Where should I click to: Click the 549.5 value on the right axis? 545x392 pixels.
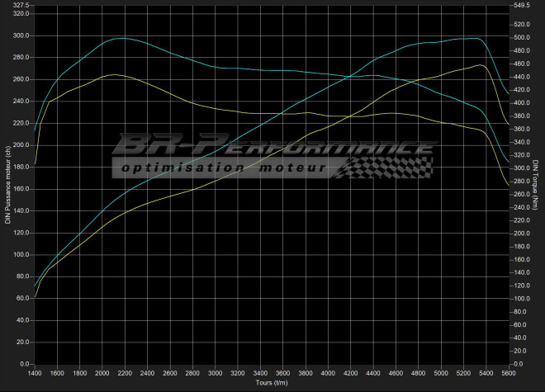(524, 6)
